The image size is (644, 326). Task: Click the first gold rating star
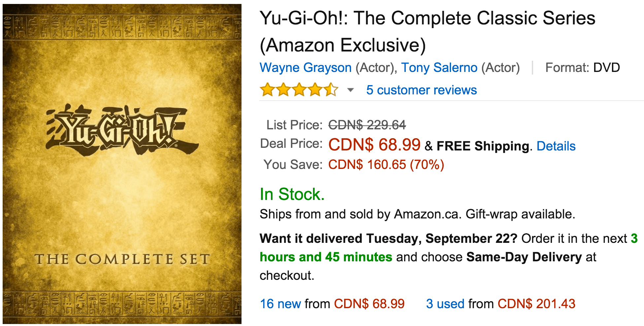[267, 90]
